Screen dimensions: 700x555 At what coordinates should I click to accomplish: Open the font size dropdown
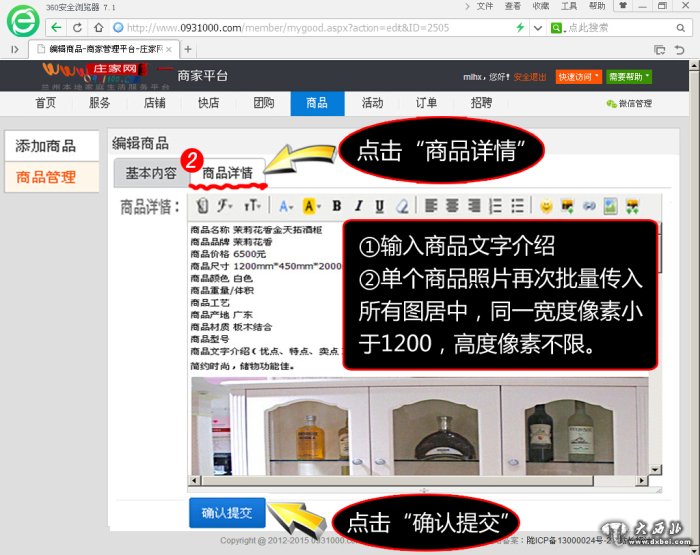252,206
